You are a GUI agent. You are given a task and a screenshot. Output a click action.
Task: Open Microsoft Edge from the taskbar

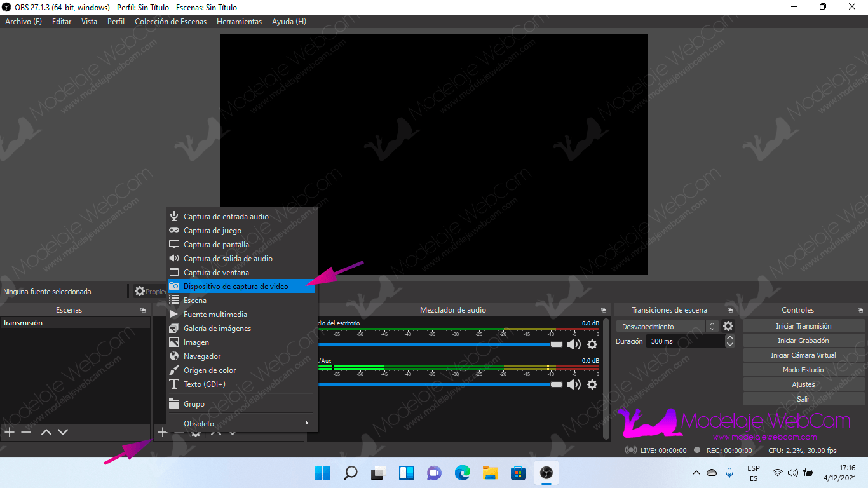pos(462,473)
